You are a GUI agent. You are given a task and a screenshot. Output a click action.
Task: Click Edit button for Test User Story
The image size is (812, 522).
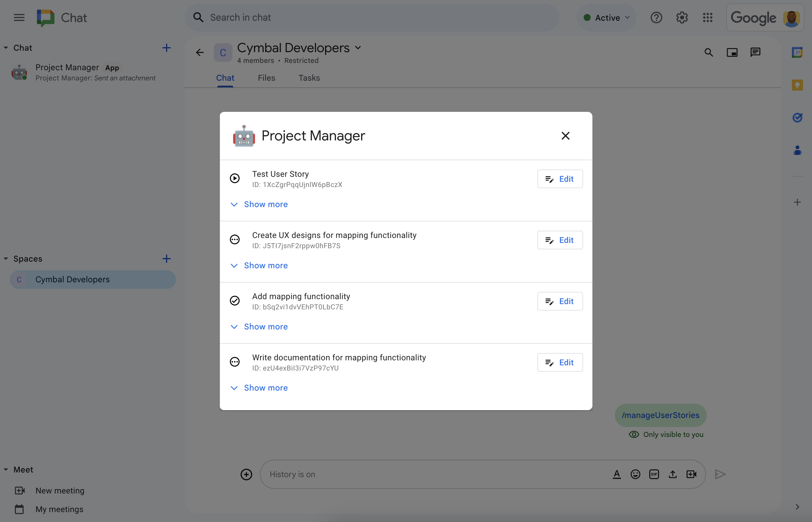point(559,179)
